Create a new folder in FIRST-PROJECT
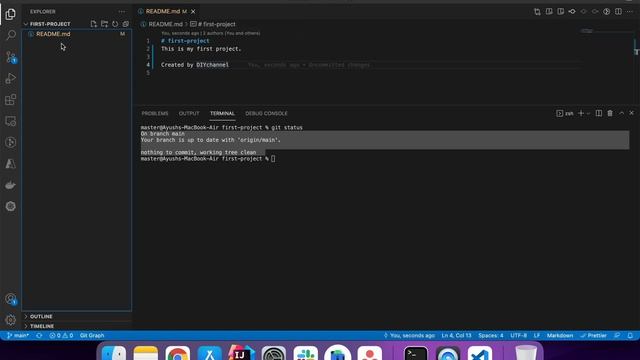The height and width of the screenshot is (360, 640). [104, 24]
